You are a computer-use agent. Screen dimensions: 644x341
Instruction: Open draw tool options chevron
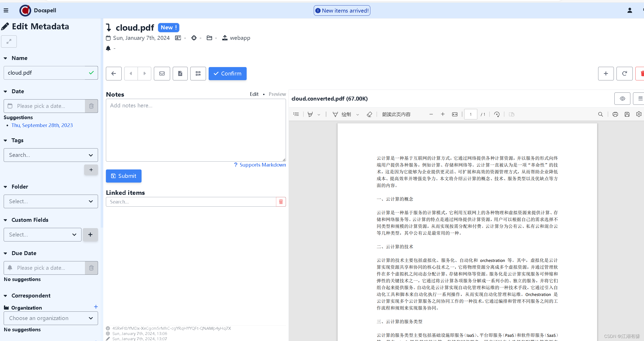pyautogui.click(x=358, y=115)
